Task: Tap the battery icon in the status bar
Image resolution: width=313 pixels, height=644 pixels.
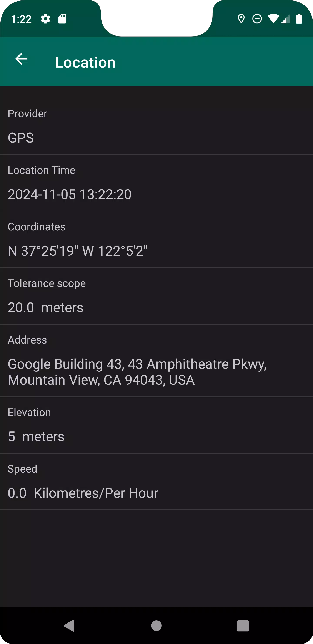Action: [x=299, y=19]
